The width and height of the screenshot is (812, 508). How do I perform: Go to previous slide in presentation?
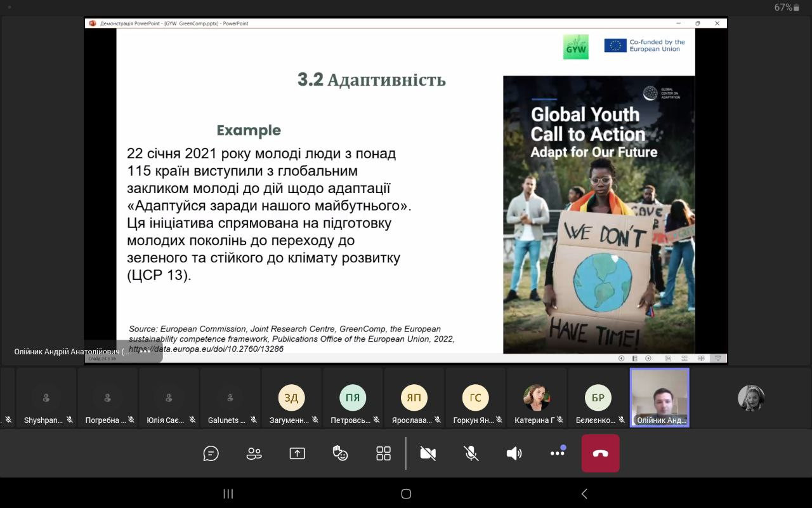[x=621, y=358]
